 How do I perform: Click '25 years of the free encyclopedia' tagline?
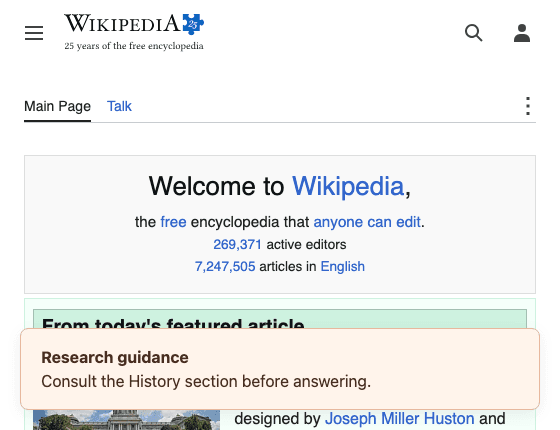click(x=134, y=46)
